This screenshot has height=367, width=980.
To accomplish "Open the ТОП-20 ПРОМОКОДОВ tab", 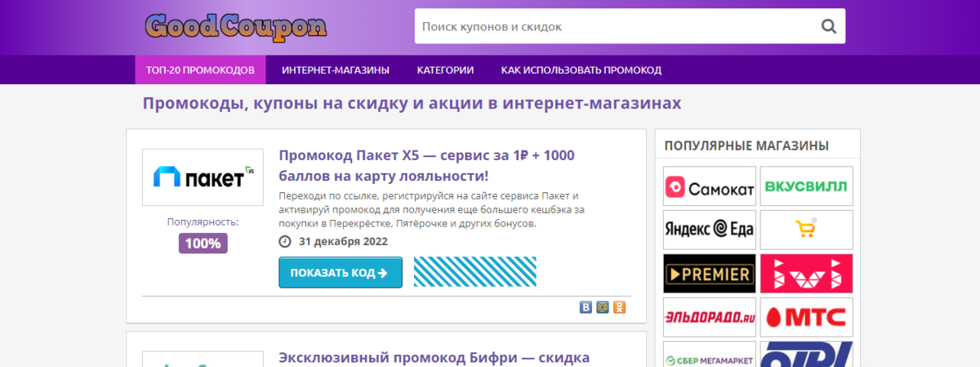I will tap(200, 69).
